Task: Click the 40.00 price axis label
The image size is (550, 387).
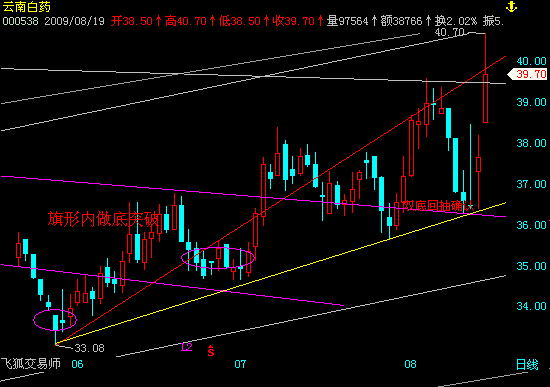Action: (531, 61)
